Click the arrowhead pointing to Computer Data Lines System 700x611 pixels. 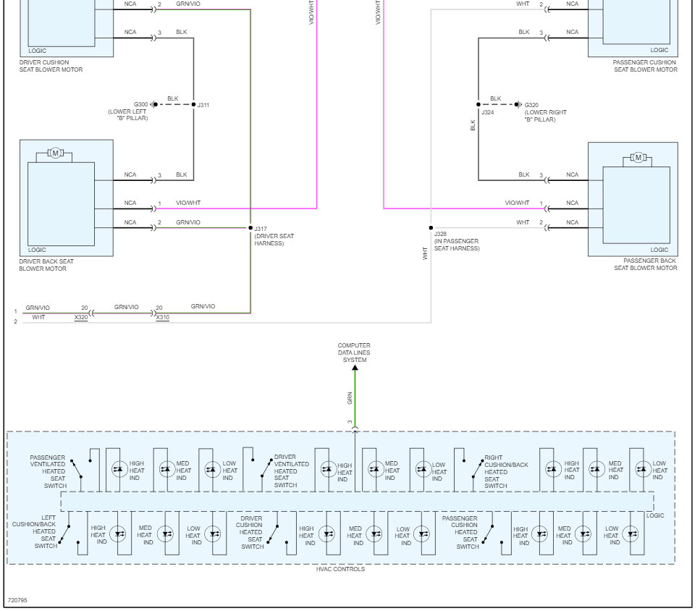tap(355, 368)
